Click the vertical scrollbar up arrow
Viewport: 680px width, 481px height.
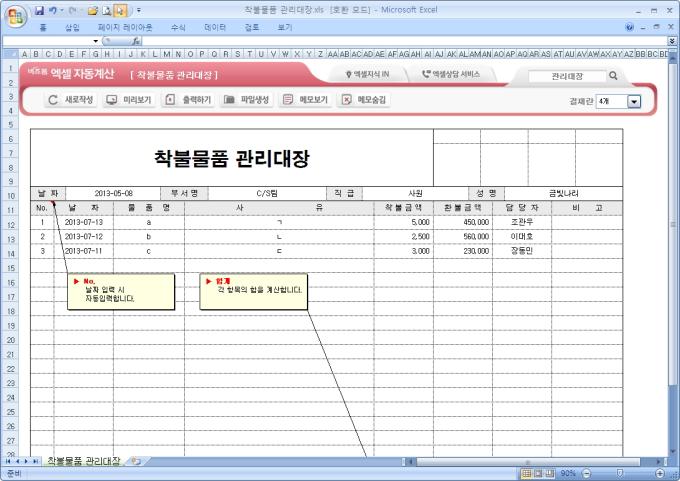673,57
